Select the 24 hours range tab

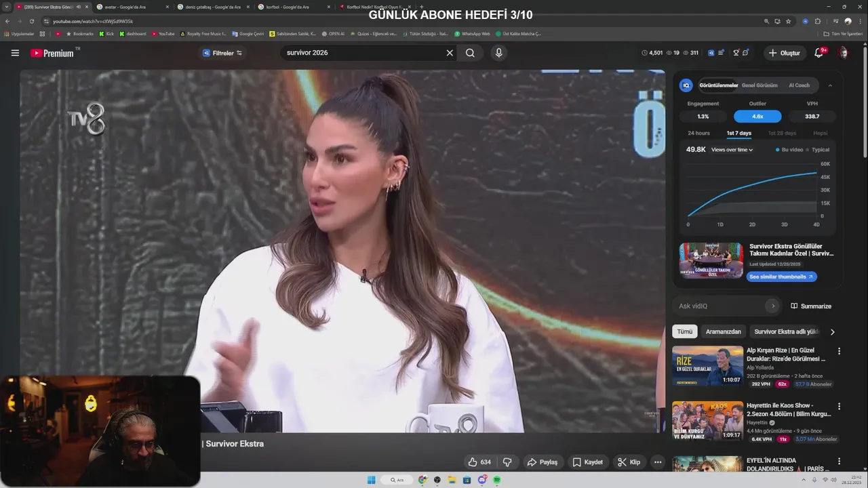click(698, 134)
